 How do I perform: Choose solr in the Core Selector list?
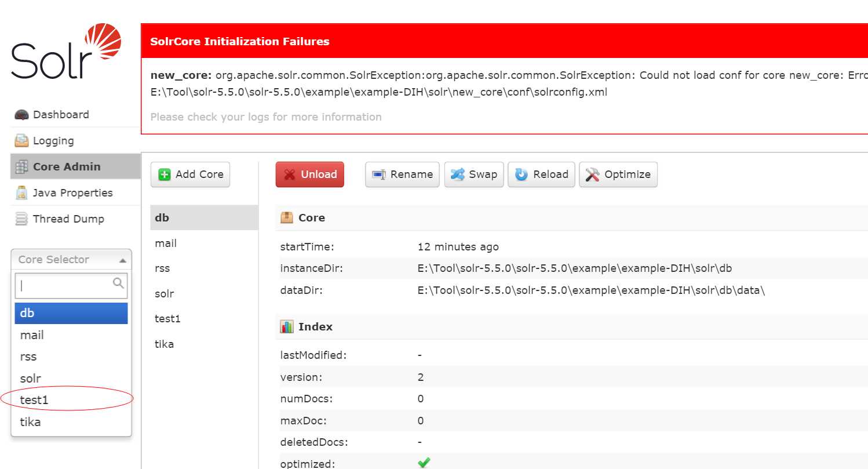click(x=71, y=379)
